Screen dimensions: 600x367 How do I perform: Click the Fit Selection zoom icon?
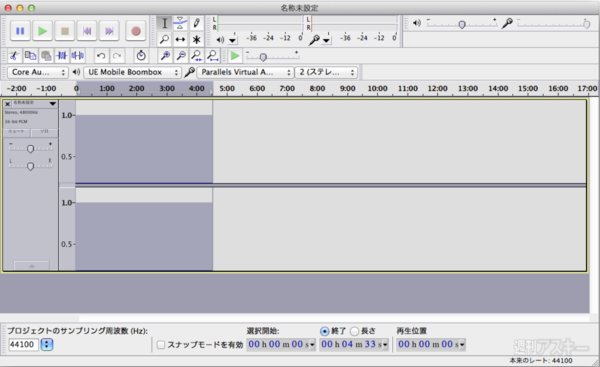(x=197, y=56)
